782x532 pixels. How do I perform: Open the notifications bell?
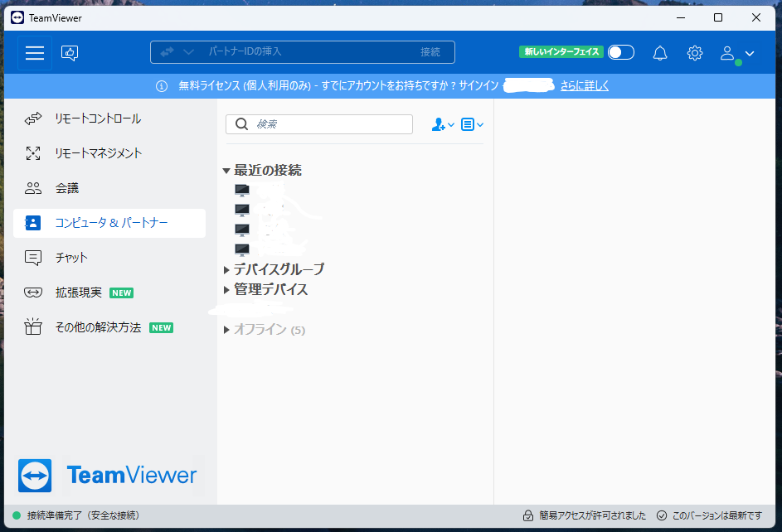click(x=660, y=53)
